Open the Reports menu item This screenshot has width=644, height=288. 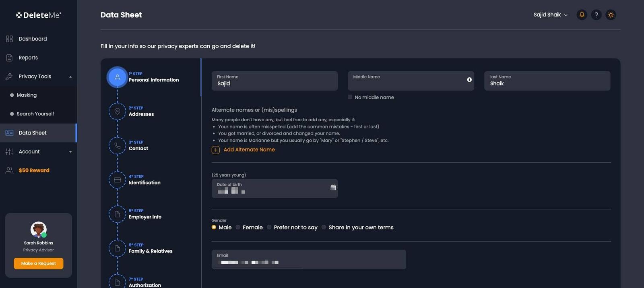point(38,58)
